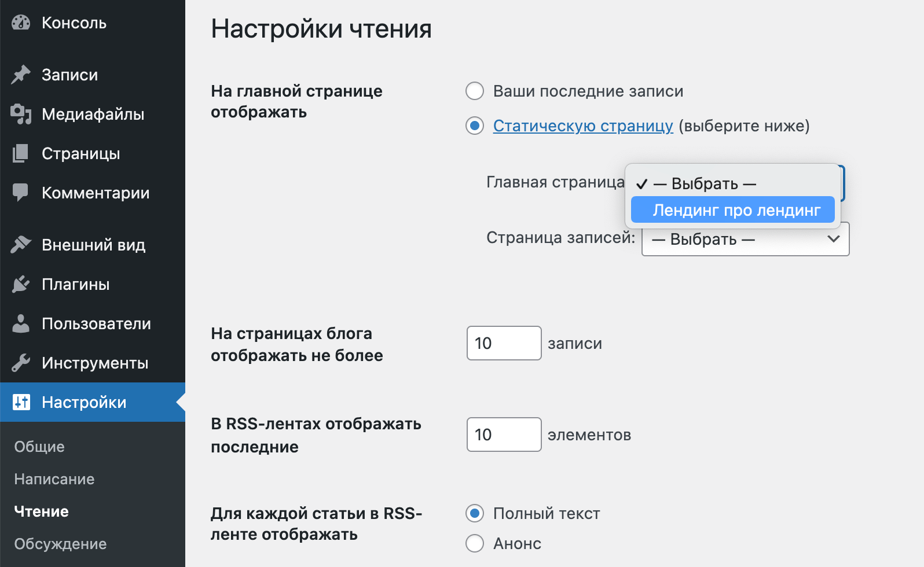
Task: Click the Комментарии speech bubble icon
Action: tap(21, 193)
